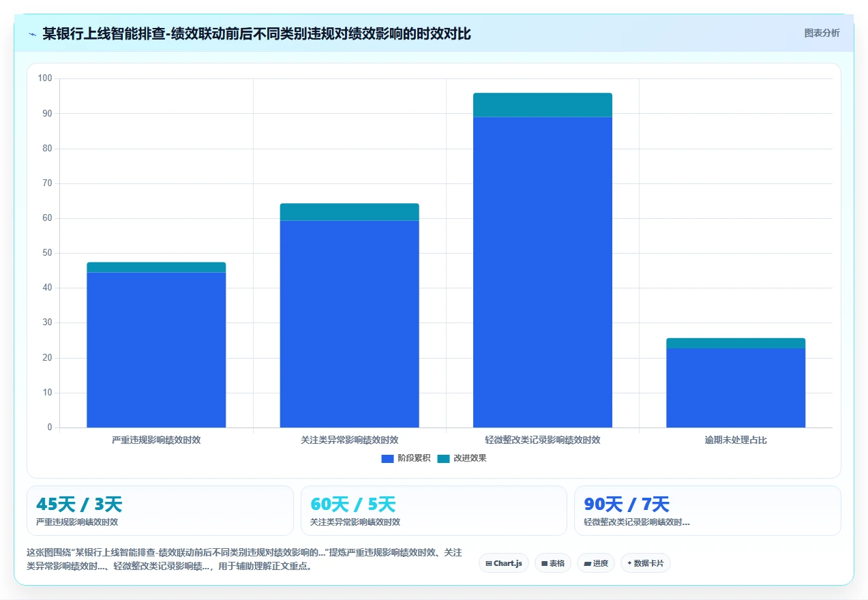Click the teal 改进效果 segment for 逾期未处理占比

(x=735, y=343)
